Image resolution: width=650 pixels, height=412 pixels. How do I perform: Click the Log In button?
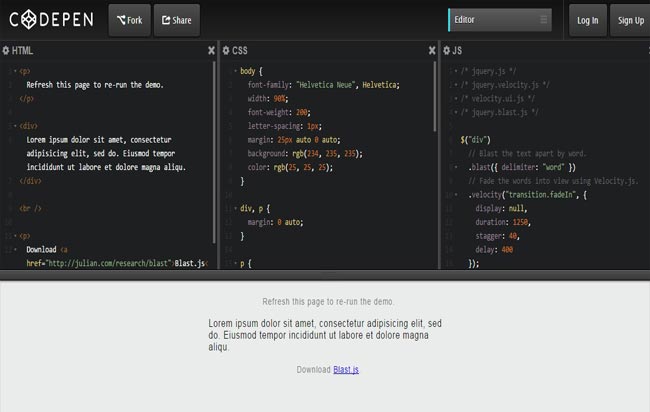587,20
